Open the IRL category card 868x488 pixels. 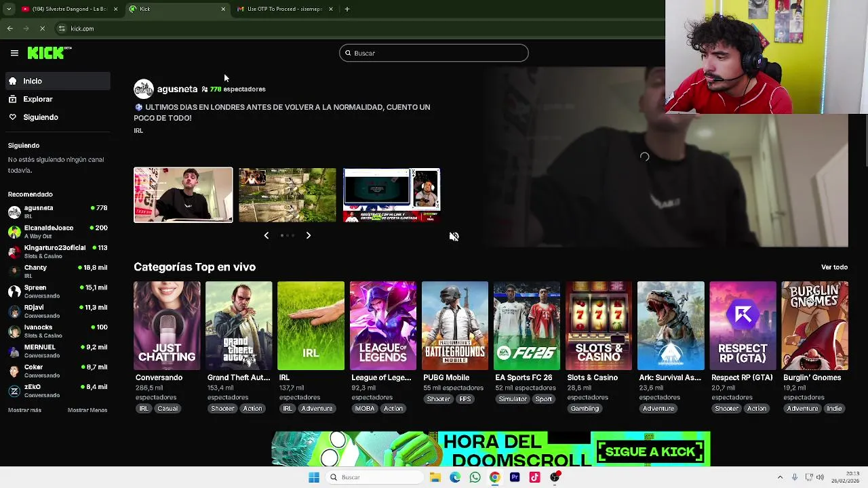[x=311, y=325]
